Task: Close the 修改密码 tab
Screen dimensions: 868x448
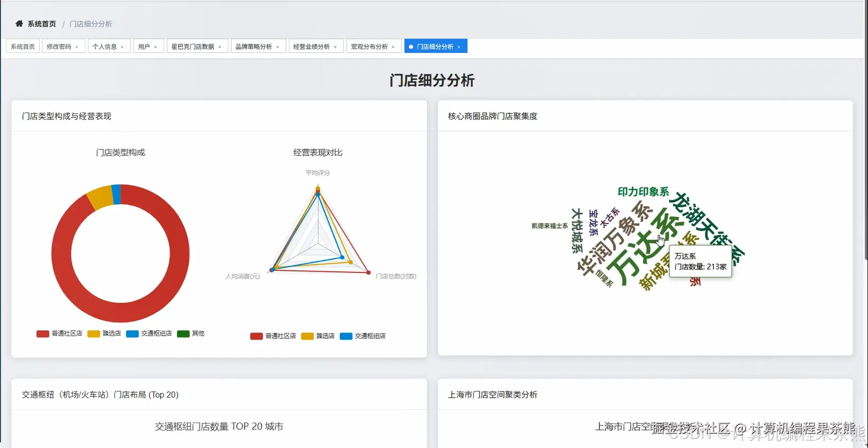Action: click(77, 47)
